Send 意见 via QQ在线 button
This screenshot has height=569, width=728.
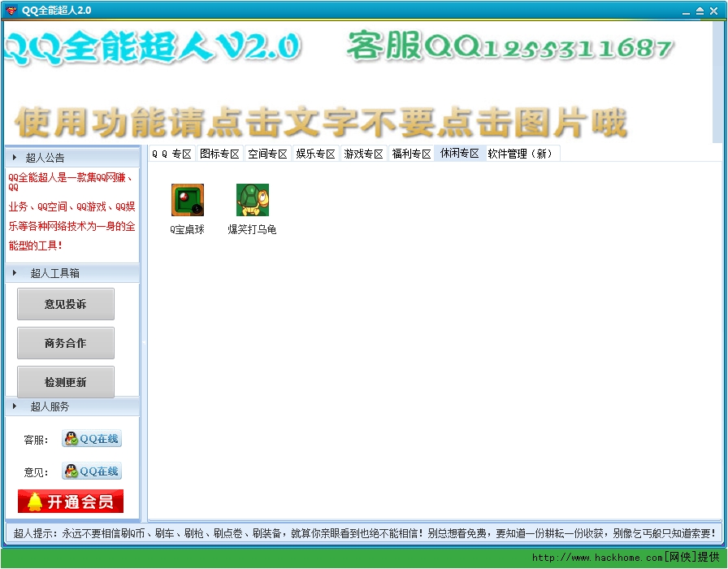tap(92, 471)
